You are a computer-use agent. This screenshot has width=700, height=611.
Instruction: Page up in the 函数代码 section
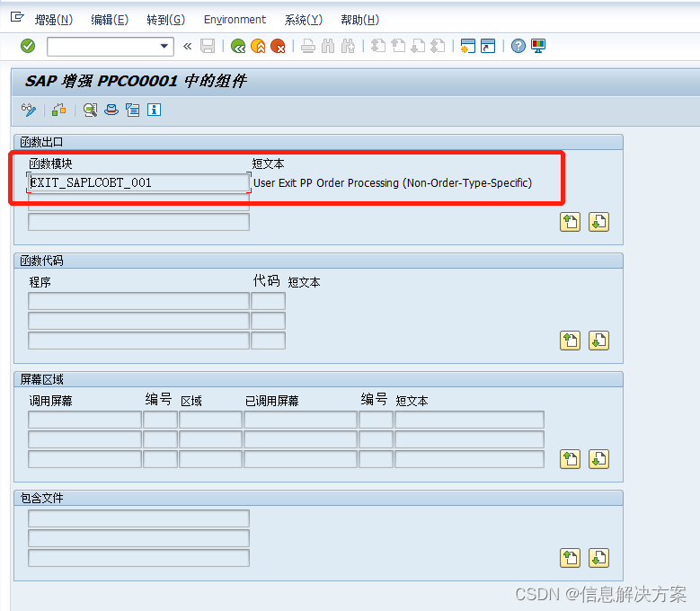(x=570, y=341)
